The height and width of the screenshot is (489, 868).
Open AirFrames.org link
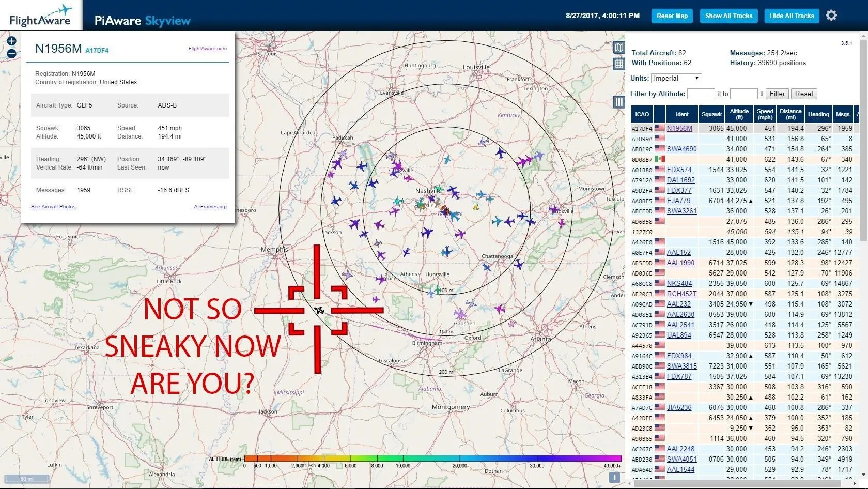(x=210, y=207)
